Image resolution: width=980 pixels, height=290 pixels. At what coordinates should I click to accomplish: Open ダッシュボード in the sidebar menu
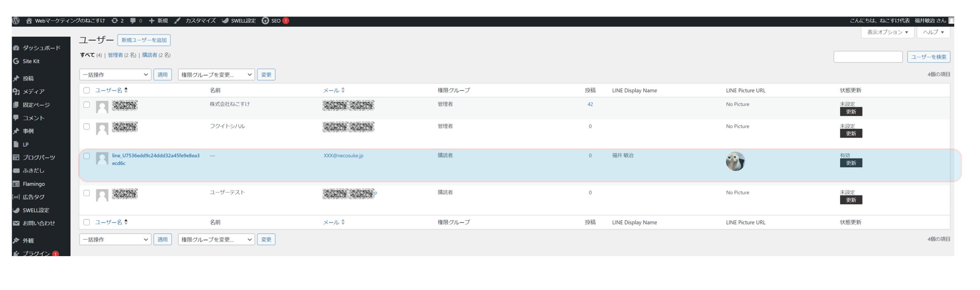(x=41, y=48)
